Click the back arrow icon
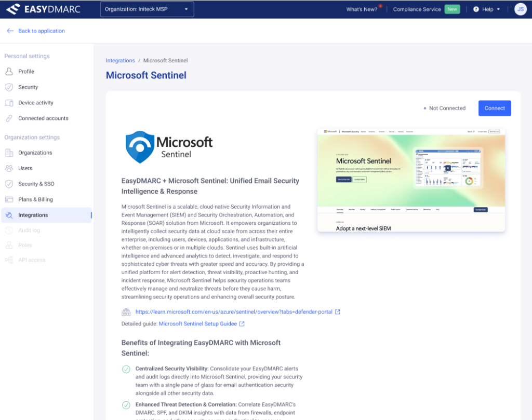 coord(10,31)
